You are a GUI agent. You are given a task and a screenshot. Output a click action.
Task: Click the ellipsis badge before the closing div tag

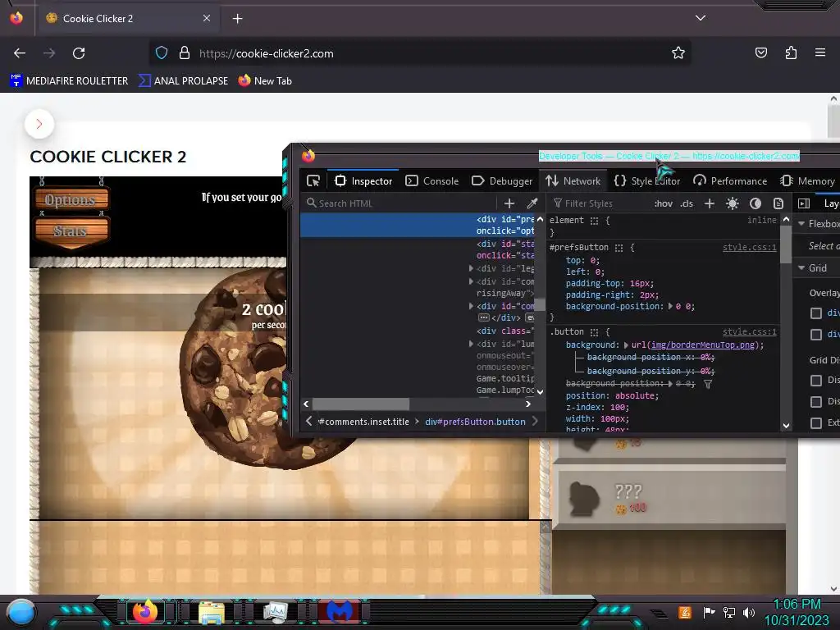coord(484,317)
